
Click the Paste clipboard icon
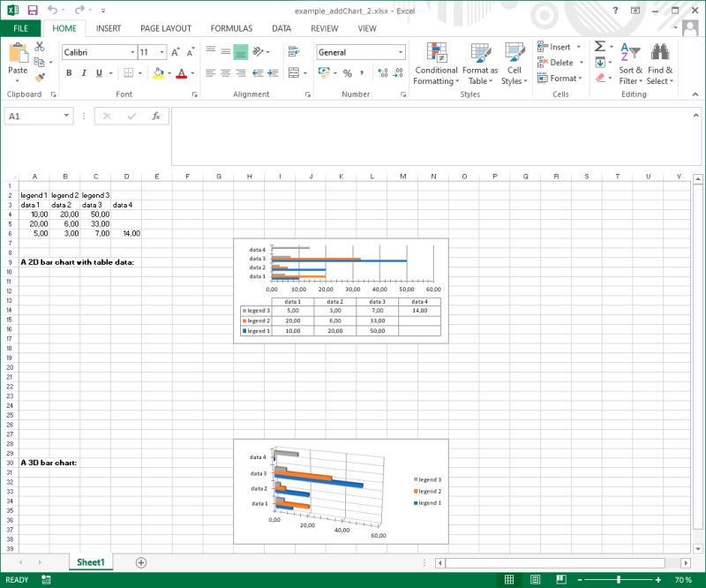click(x=18, y=53)
